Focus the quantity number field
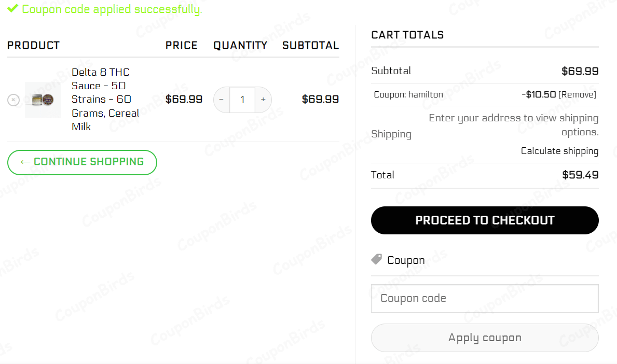617x364 pixels. (242, 100)
